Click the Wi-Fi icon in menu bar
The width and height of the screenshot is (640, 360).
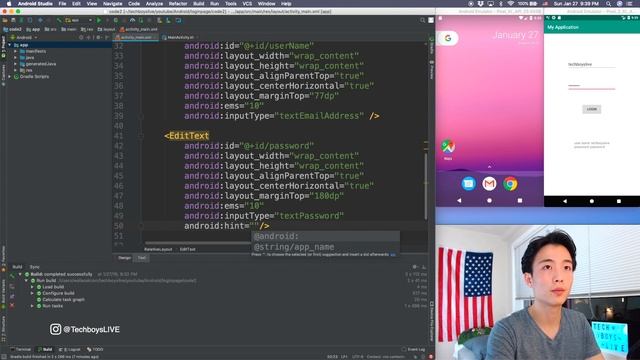click(x=510, y=4)
